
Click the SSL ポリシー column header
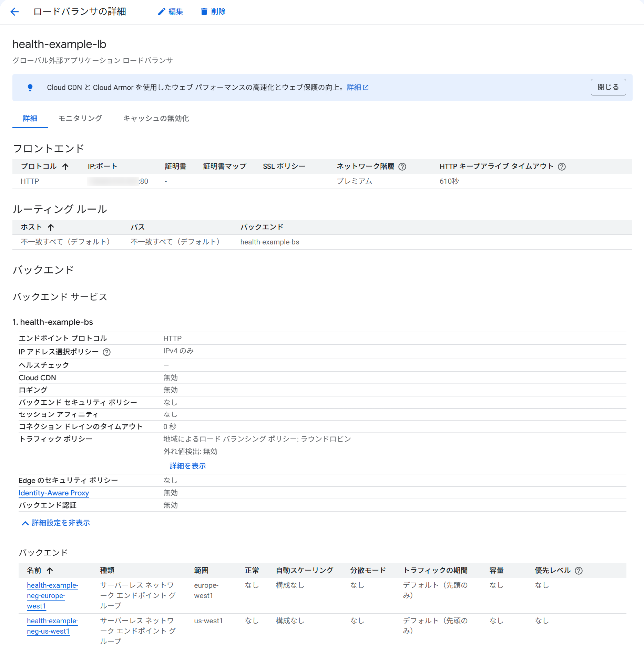(284, 167)
